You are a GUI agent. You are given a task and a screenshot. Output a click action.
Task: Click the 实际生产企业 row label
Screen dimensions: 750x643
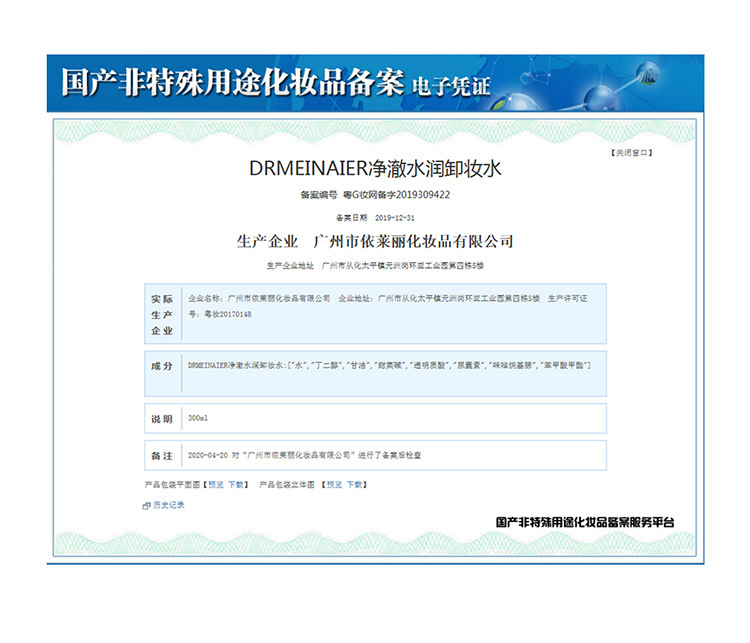pos(162,314)
